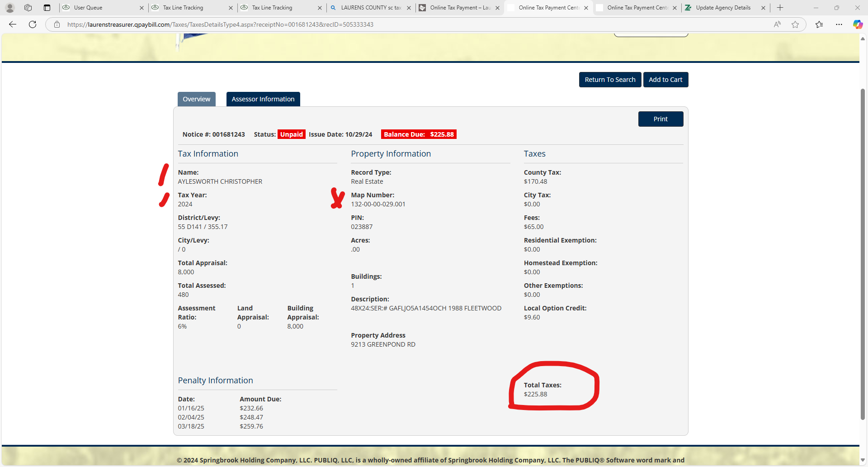Select the Overview tab
868x467 pixels.
click(x=196, y=99)
